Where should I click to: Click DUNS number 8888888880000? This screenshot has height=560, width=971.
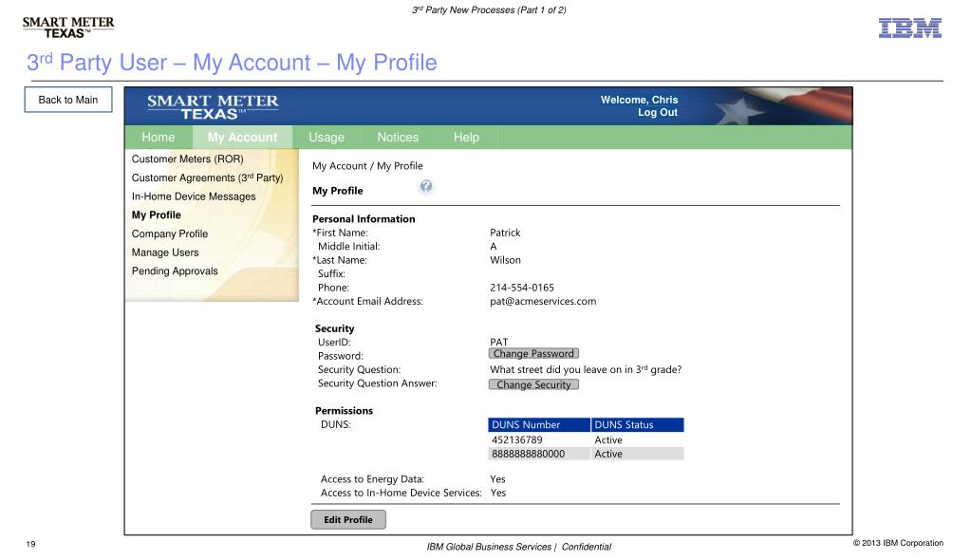pos(529,454)
